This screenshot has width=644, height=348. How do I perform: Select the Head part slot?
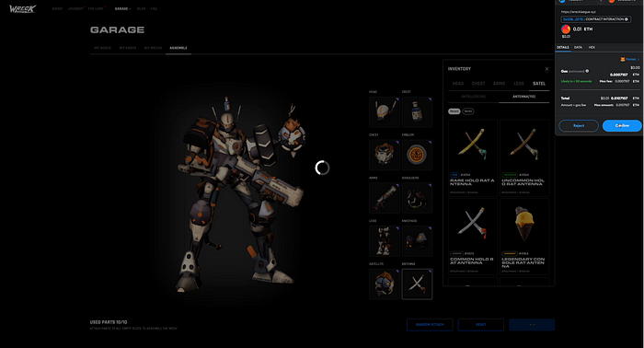[384, 111]
